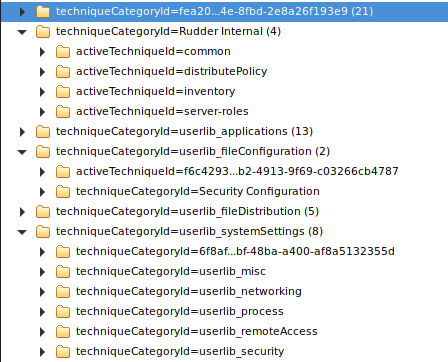Image resolution: width=448 pixels, height=362 pixels.
Task: Select techniqueCategoryId=userlib_fileConfiguration (2) entry
Action: coord(193,151)
